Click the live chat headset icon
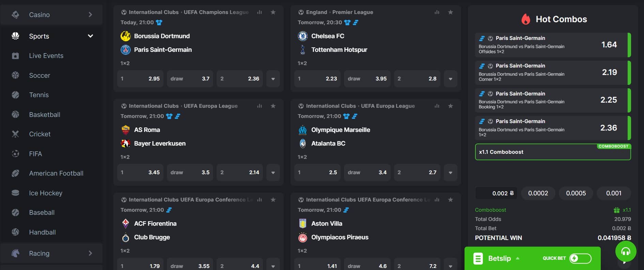This screenshot has height=270, width=644. pyautogui.click(x=626, y=252)
